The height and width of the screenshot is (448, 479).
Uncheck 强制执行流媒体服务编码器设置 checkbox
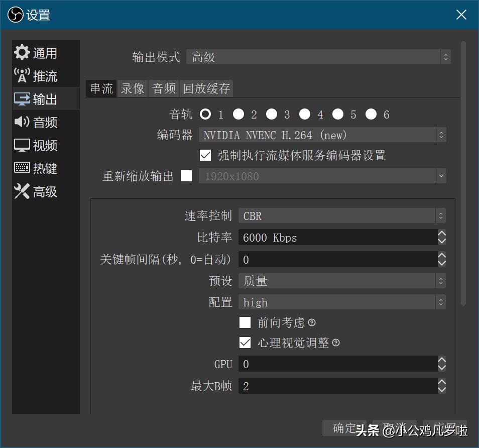click(x=205, y=155)
